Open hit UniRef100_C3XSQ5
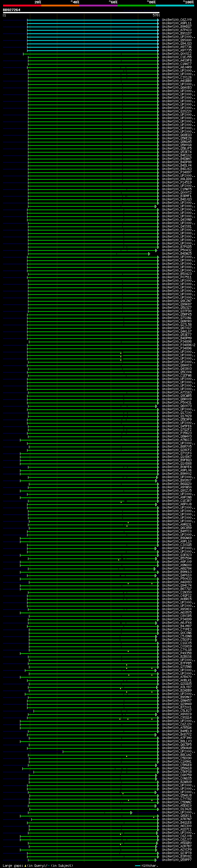 (x=177, y=545)
